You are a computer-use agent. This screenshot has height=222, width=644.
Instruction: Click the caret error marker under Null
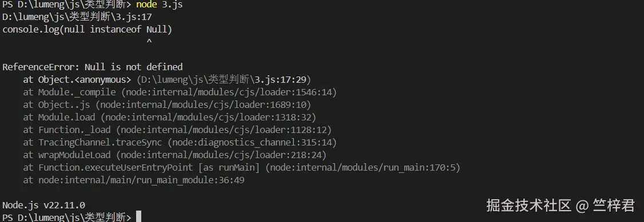click(x=149, y=41)
